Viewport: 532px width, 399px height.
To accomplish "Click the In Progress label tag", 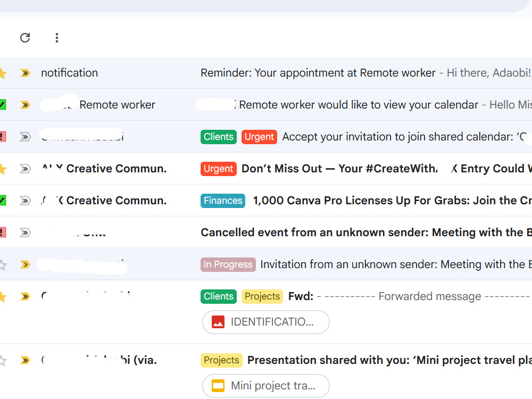I will 228,264.
